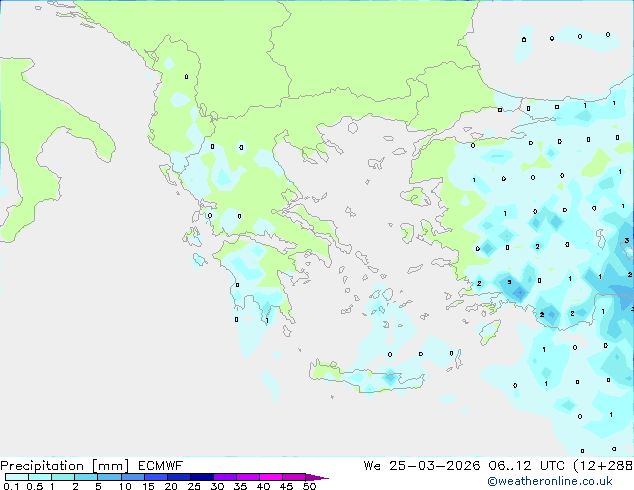Click the 30–35 mm purple swatch
Viewport: 634px width, 490px height.
(x=224, y=477)
